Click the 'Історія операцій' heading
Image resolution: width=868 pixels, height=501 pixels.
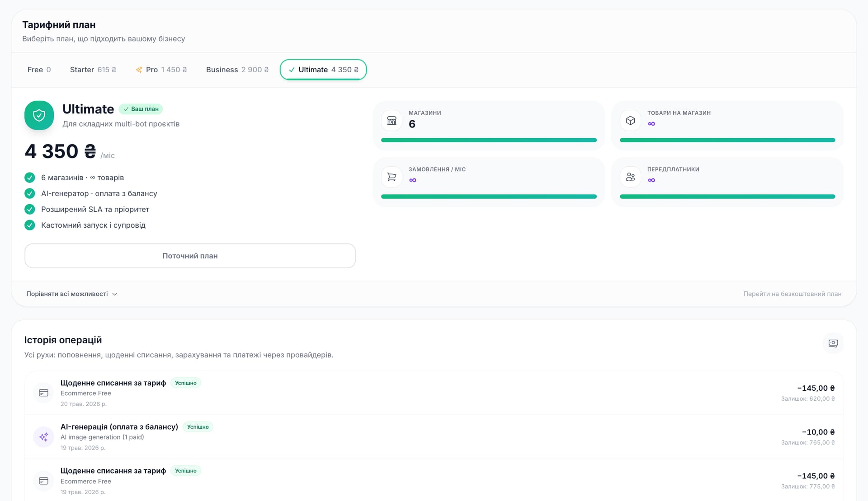tap(63, 340)
